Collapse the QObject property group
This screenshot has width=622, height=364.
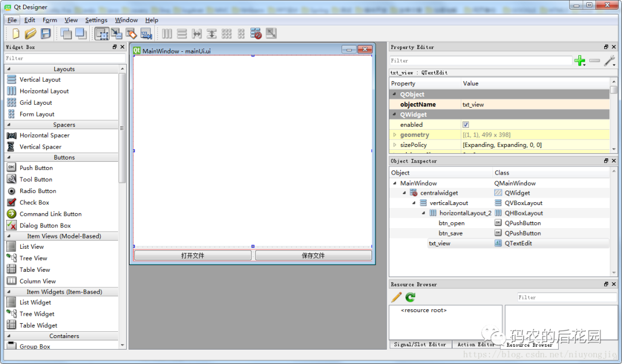coord(395,94)
